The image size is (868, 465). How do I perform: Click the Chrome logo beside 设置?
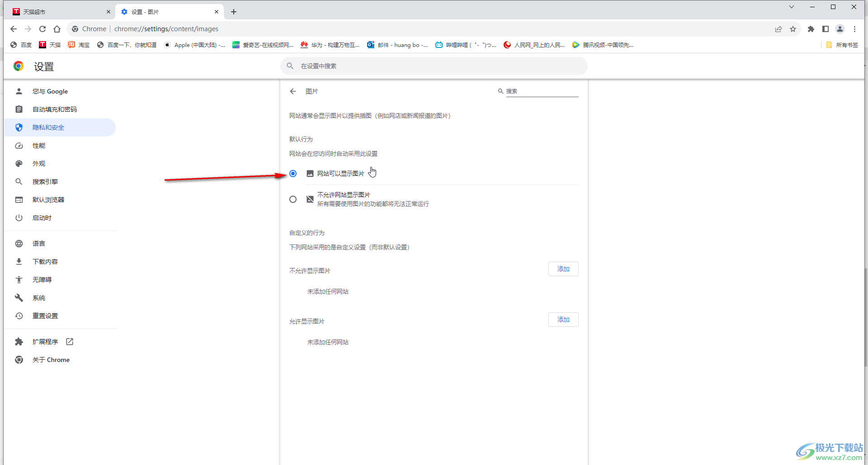coord(19,66)
